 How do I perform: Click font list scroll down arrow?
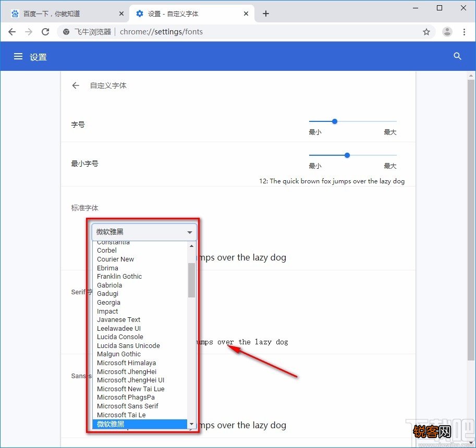click(x=191, y=424)
